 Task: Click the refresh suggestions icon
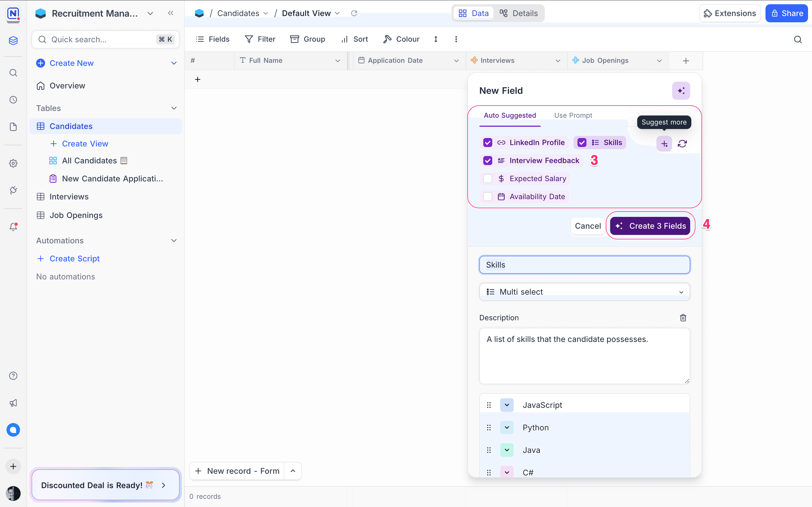(682, 144)
